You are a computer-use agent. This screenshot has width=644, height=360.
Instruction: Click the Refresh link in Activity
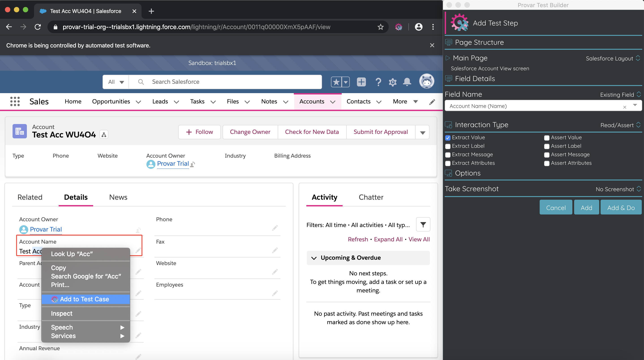(358, 239)
